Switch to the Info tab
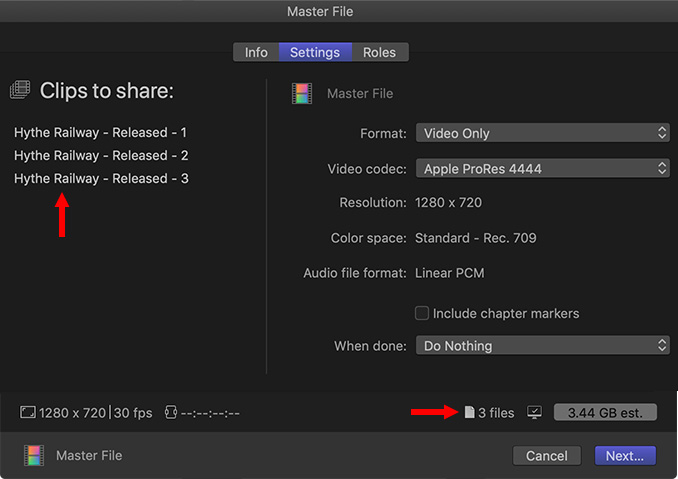The image size is (678, 479). (x=256, y=52)
